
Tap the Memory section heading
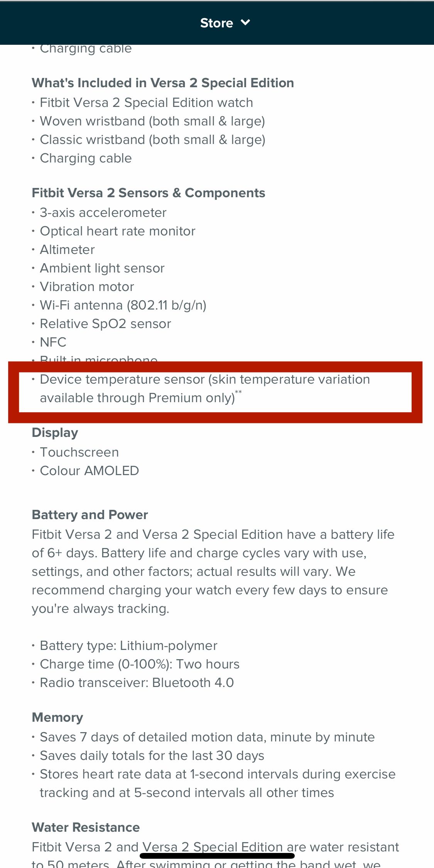point(57,717)
